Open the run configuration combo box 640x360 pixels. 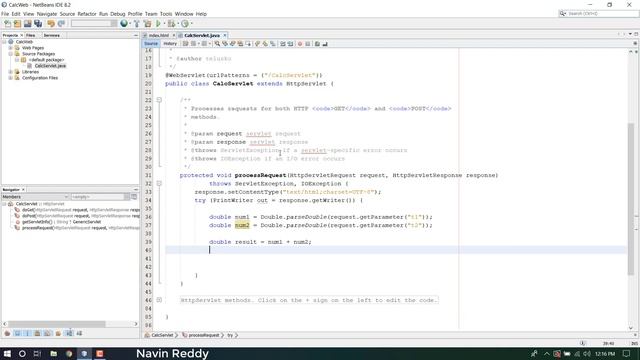(x=94, y=24)
